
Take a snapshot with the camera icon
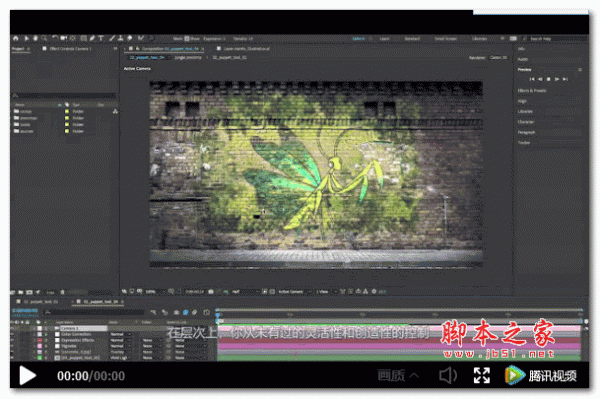211,292
